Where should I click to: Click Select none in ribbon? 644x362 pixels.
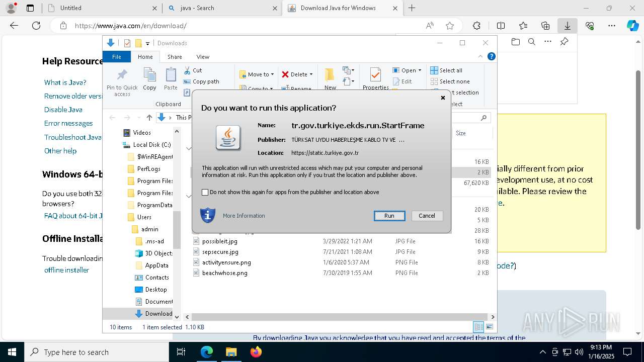(x=450, y=81)
